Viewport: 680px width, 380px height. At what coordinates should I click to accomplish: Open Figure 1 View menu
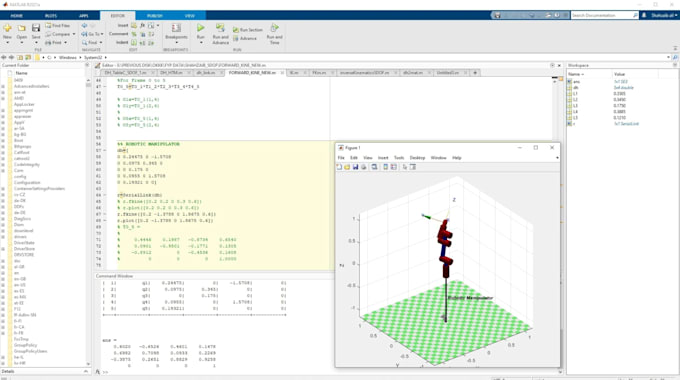coord(368,158)
